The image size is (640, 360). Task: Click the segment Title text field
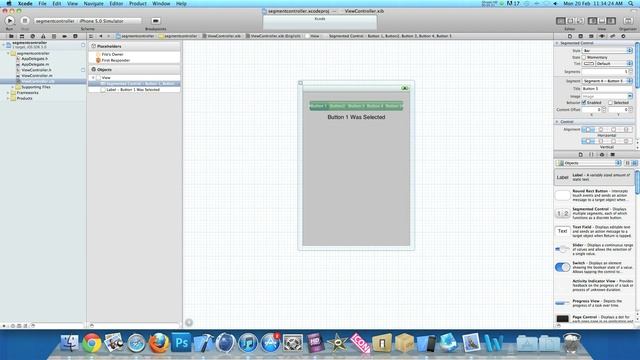coord(607,89)
